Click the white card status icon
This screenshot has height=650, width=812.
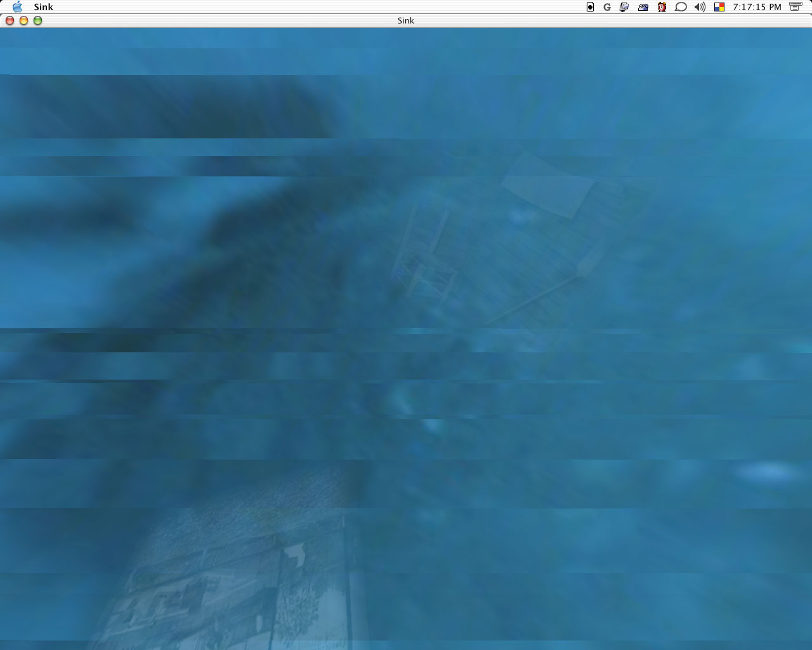[590, 7]
